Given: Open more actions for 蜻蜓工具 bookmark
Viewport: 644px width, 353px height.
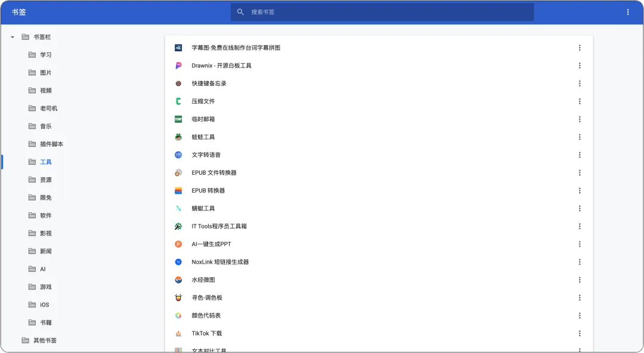Looking at the screenshot, I should point(580,208).
